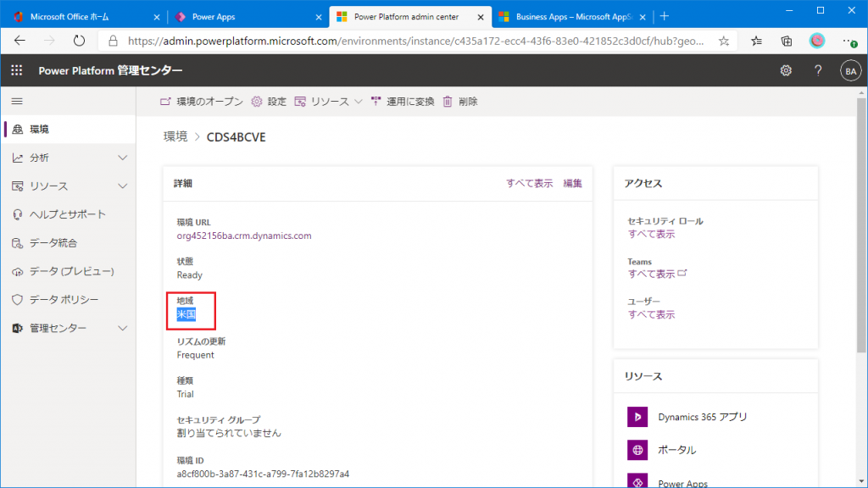The width and height of the screenshot is (868, 488).
Task: Click the 割り当てられていません security group value
Action: 229,433
